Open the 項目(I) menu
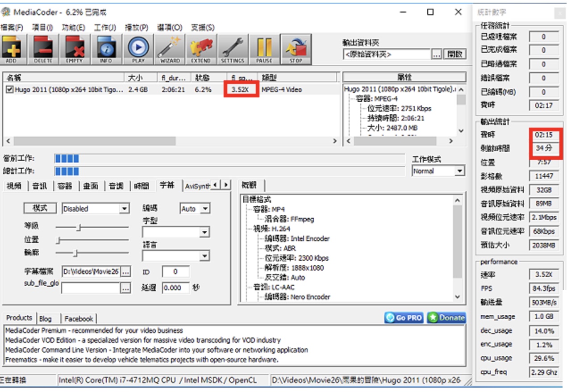This screenshot has width=567, height=392. point(42,28)
